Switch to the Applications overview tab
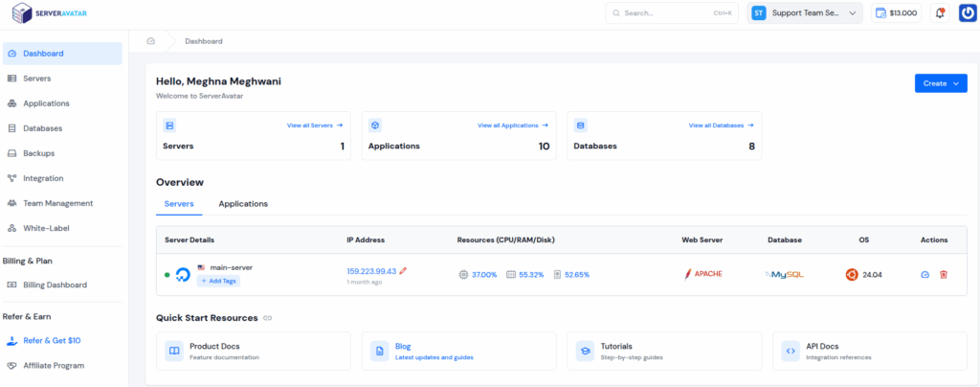 [x=243, y=204]
